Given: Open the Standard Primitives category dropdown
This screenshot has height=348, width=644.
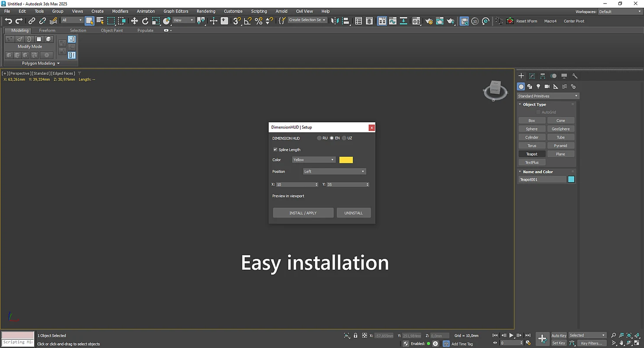Looking at the screenshot, I should 548,96.
